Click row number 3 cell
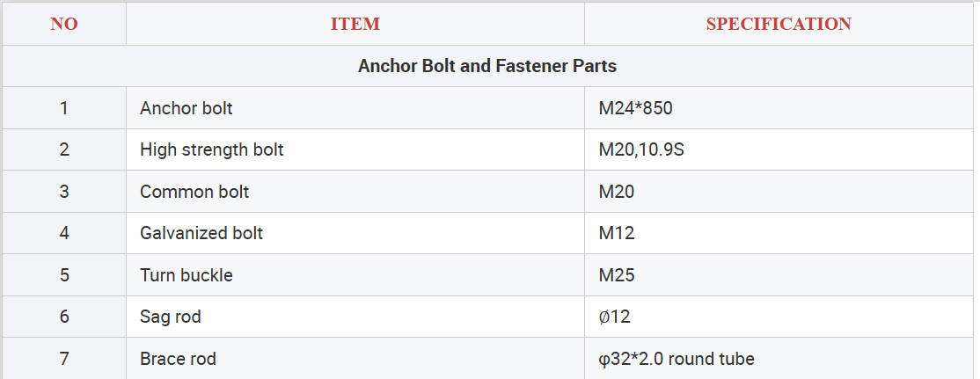 (x=64, y=192)
